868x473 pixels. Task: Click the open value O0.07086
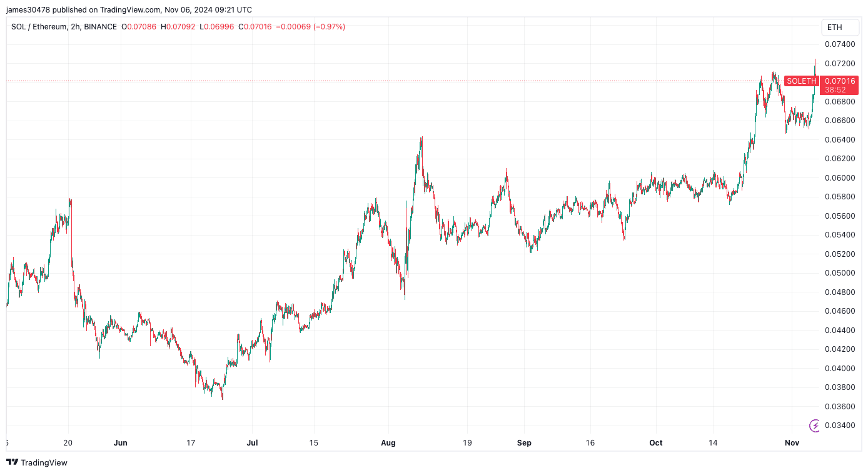(x=139, y=27)
